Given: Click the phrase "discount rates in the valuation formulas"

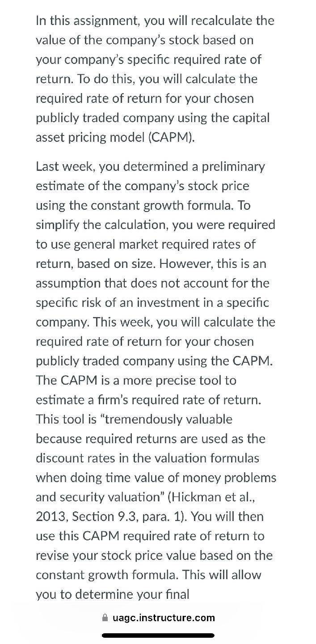Looking at the screenshot, I should click(147, 458).
